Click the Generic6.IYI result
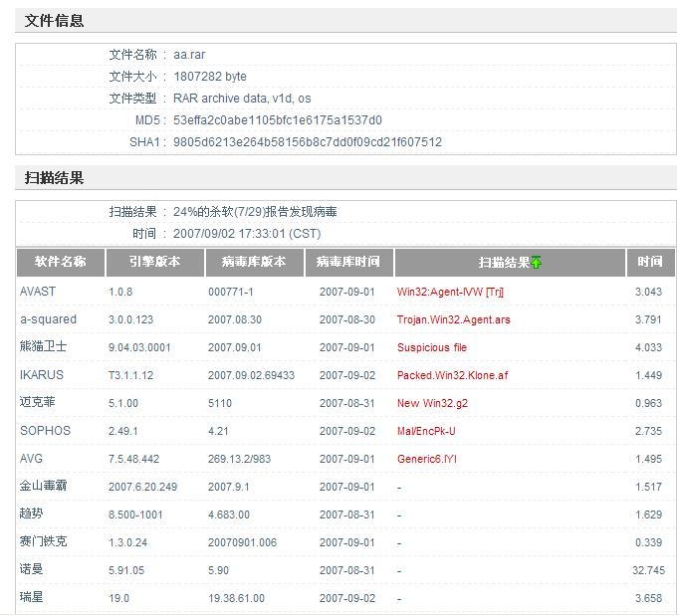Screen dimensions: 679x616 point(427,459)
